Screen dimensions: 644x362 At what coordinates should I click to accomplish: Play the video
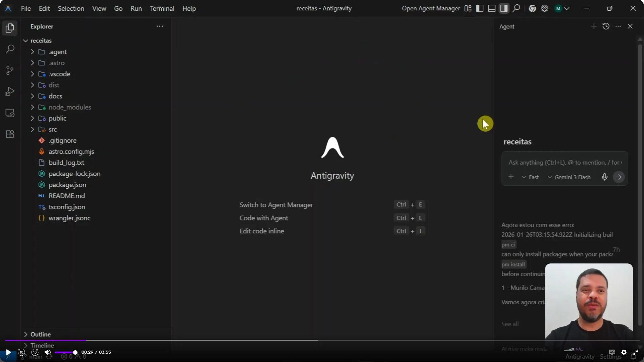coord(8,352)
